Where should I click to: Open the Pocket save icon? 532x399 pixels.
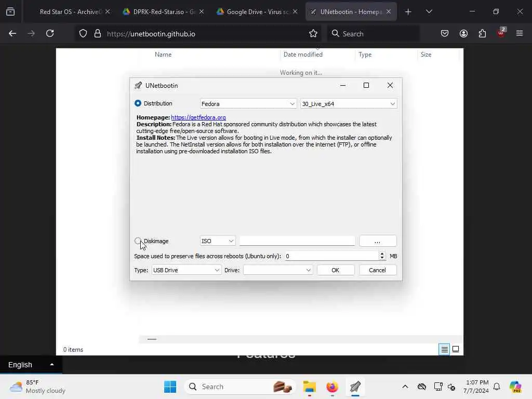[445, 33]
